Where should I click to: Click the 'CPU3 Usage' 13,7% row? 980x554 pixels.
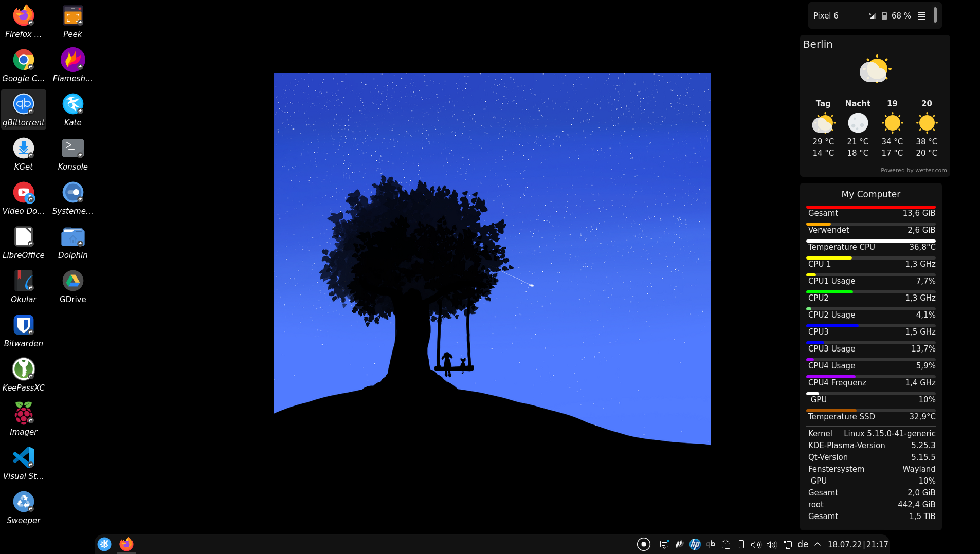point(871,347)
